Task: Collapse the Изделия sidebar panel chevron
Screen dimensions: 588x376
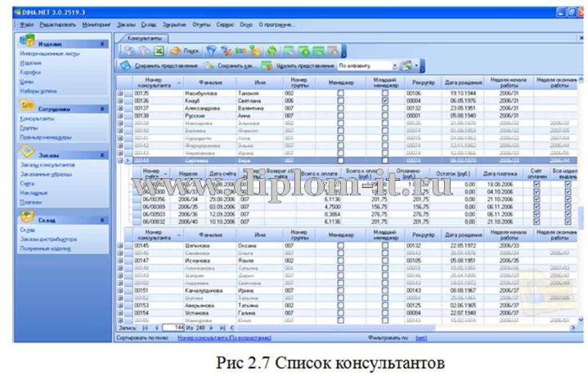Action: (x=102, y=44)
